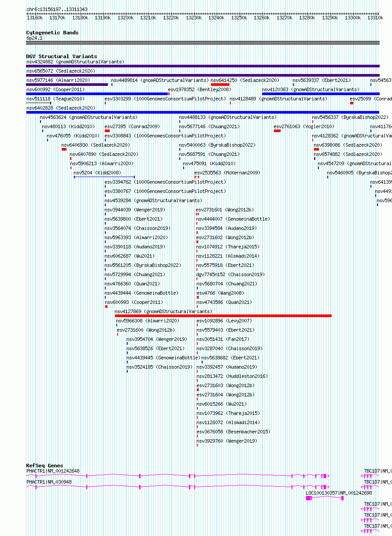The height and width of the screenshot is (536, 392).
Task: Click the nsv6402828 (Sedlazeck2020) label
Action: coord(61,108)
